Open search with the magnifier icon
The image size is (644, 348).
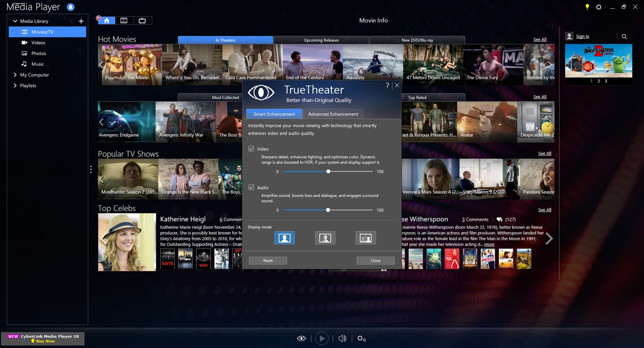[x=624, y=36]
